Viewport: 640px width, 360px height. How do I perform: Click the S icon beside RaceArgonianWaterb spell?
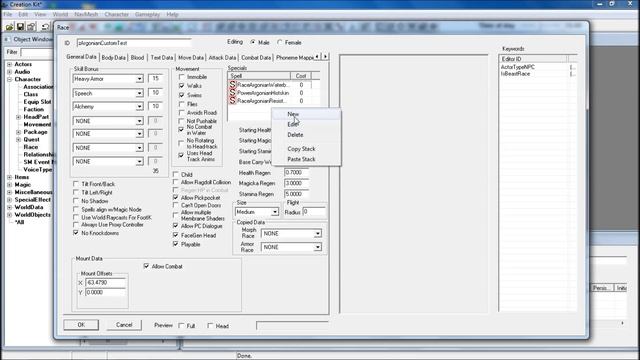[x=233, y=85]
